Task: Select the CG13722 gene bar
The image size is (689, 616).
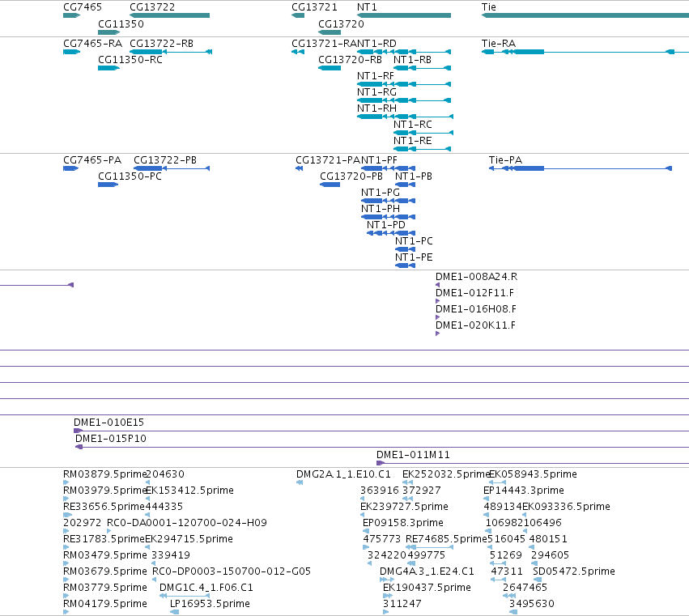Action: point(169,15)
